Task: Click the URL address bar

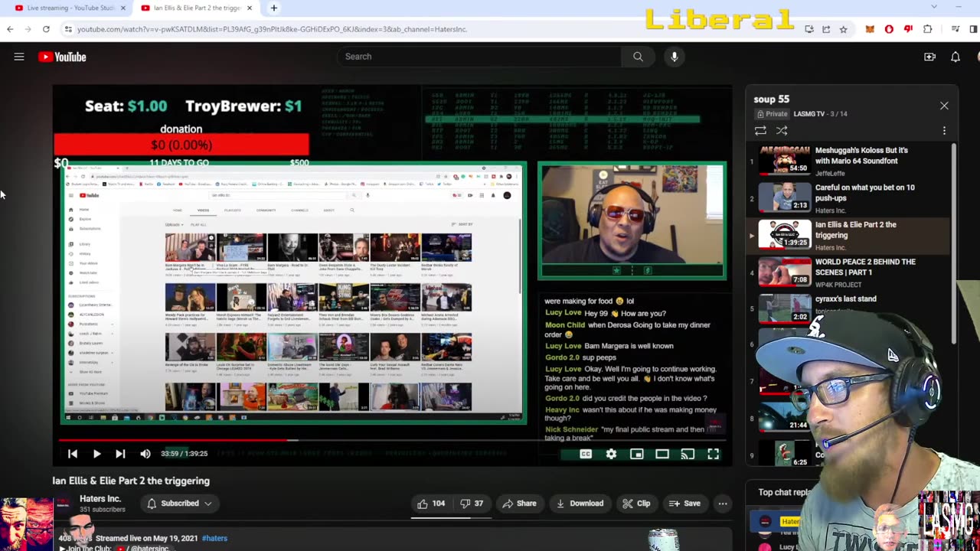Action: tap(429, 29)
